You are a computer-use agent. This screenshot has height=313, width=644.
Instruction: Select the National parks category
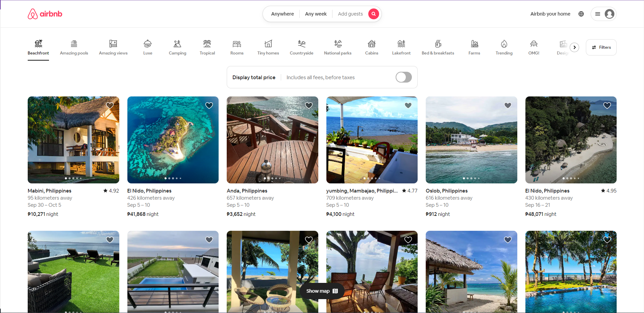click(x=338, y=47)
